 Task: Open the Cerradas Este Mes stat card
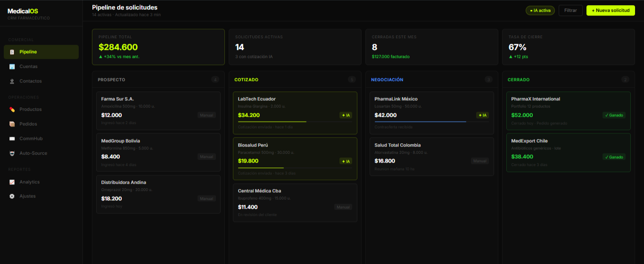pyautogui.click(x=432, y=47)
